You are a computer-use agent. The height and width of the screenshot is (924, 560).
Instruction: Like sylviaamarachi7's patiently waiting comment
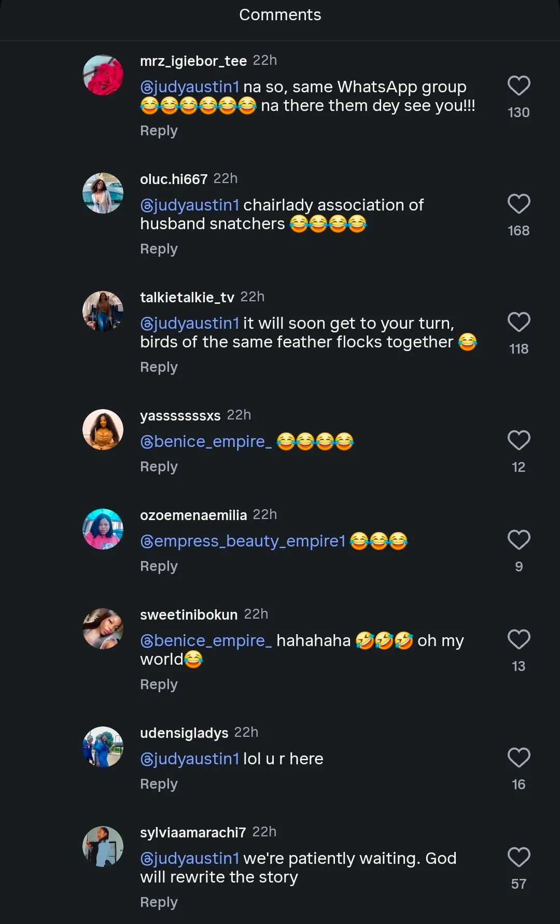click(x=519, y=857)
